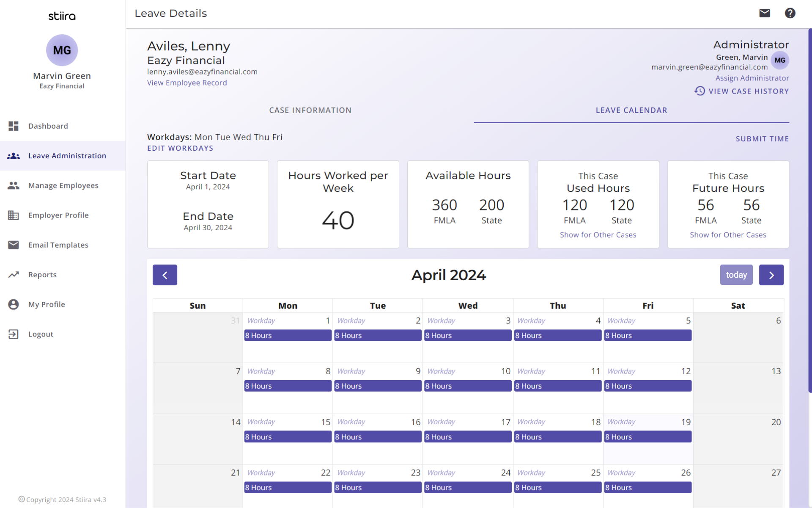Click Assign Administrator link

click(x=752, y=78)
